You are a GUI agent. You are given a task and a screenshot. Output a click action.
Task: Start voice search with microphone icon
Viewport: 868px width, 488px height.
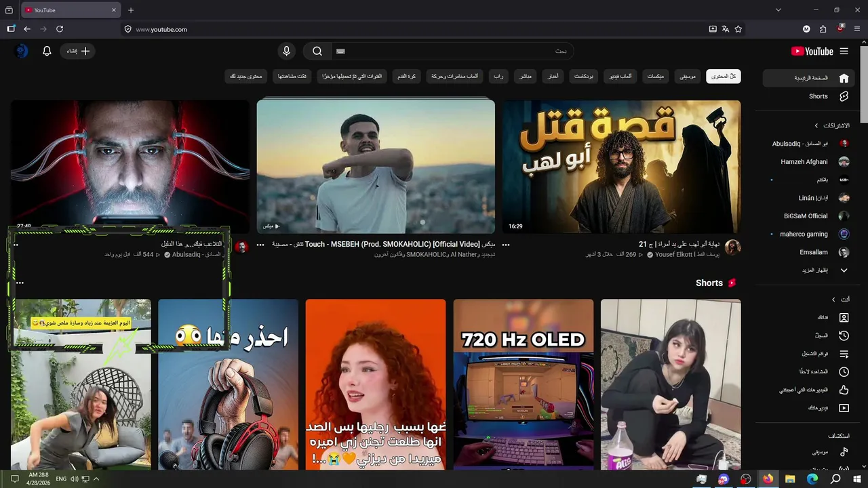(287, 51)
